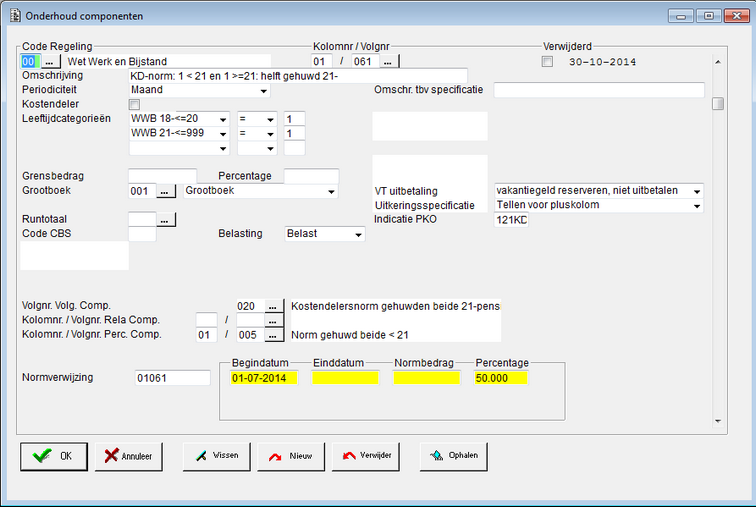Expand the Grootboek type dropdown
This screenshot has width=756, height=507.
(331, 191)
